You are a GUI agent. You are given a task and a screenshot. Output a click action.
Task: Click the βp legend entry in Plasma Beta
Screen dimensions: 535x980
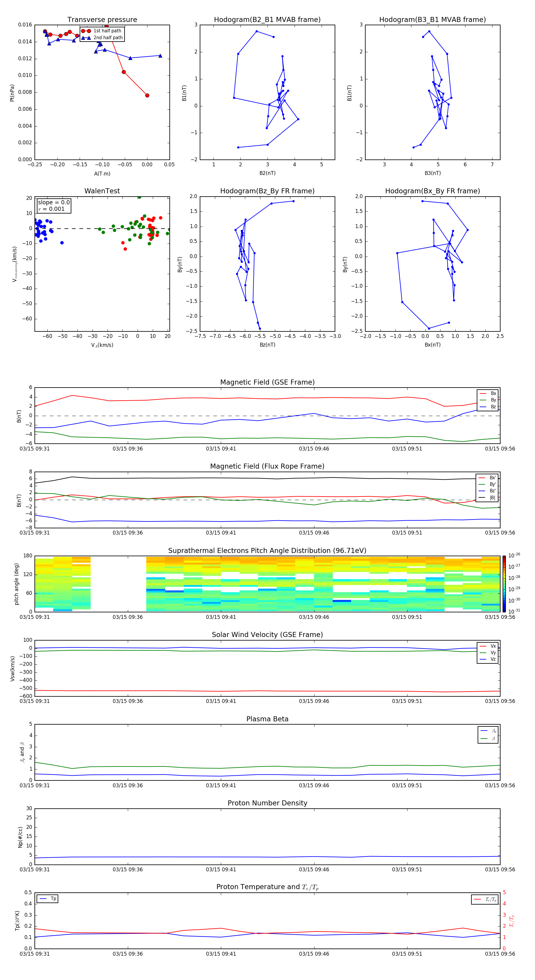coord(488,731)
